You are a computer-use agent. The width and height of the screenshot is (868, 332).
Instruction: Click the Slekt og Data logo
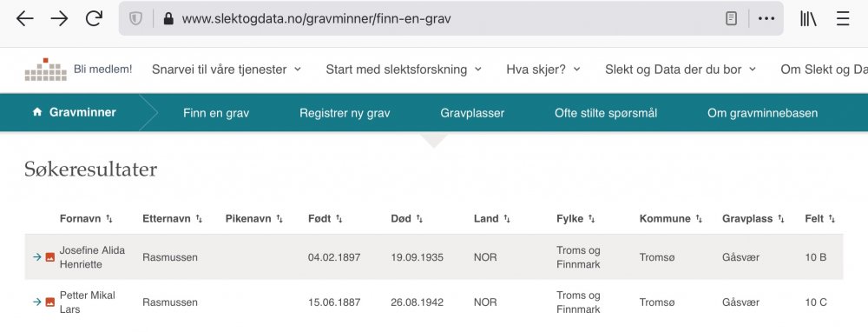[x=45, y=70]
